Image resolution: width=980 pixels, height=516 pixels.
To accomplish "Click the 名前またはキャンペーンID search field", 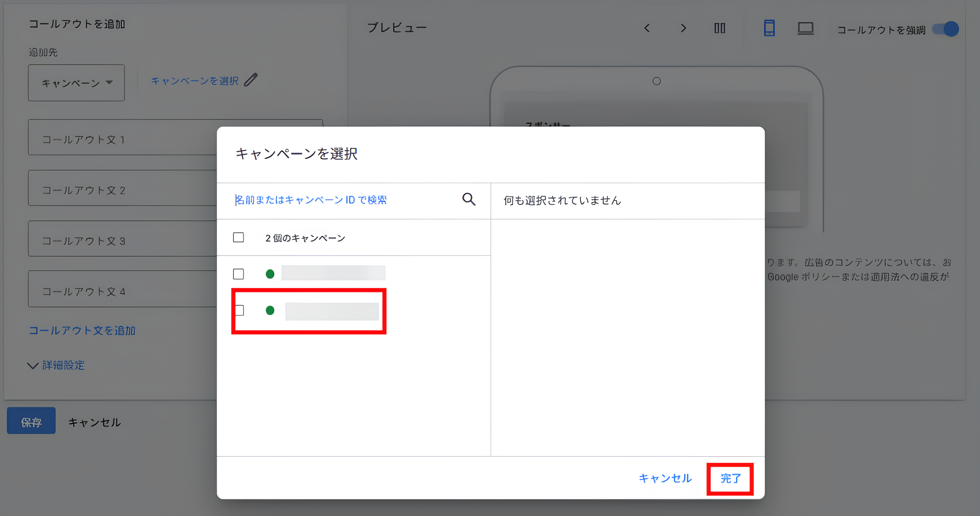I will pyautogui.click(x=312, y=200).
